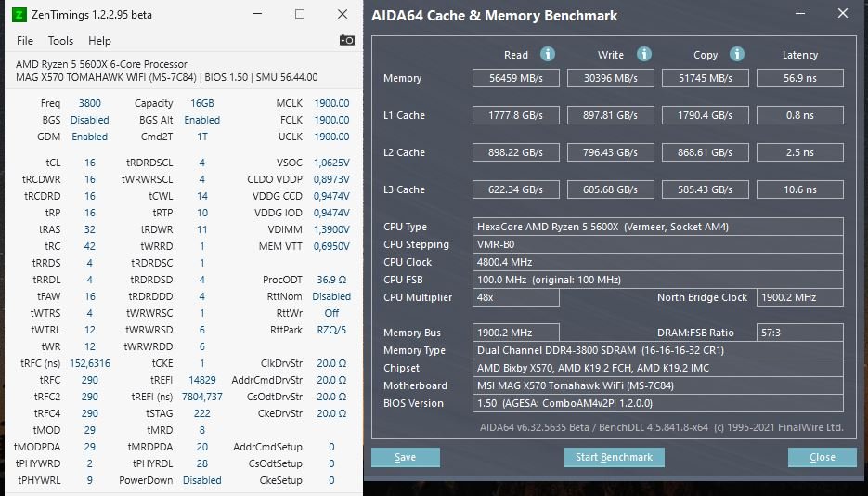868x496 pixels.
Task: Click the Freq value 3800 in ZenTimings
Action: [90, 103]
